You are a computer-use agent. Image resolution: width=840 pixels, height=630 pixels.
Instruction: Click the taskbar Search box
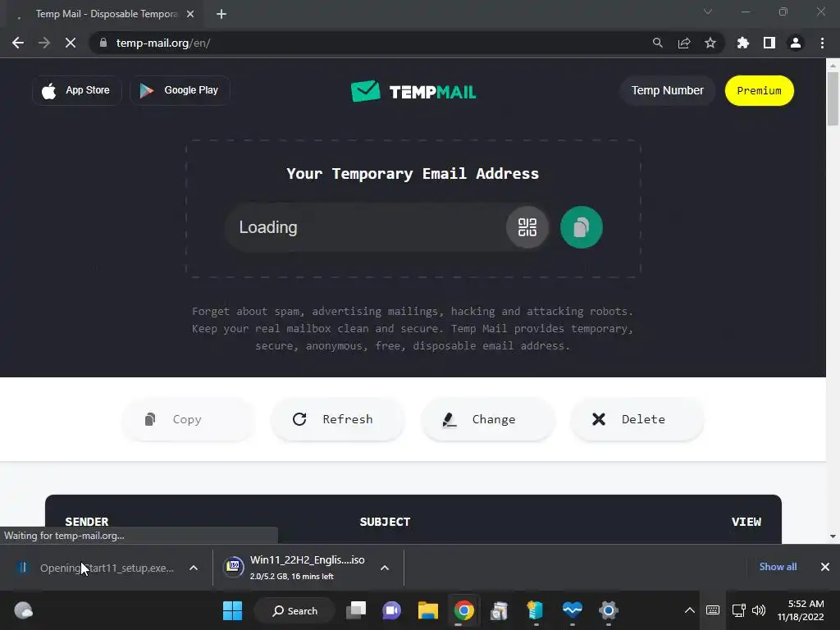coord(295,610)
